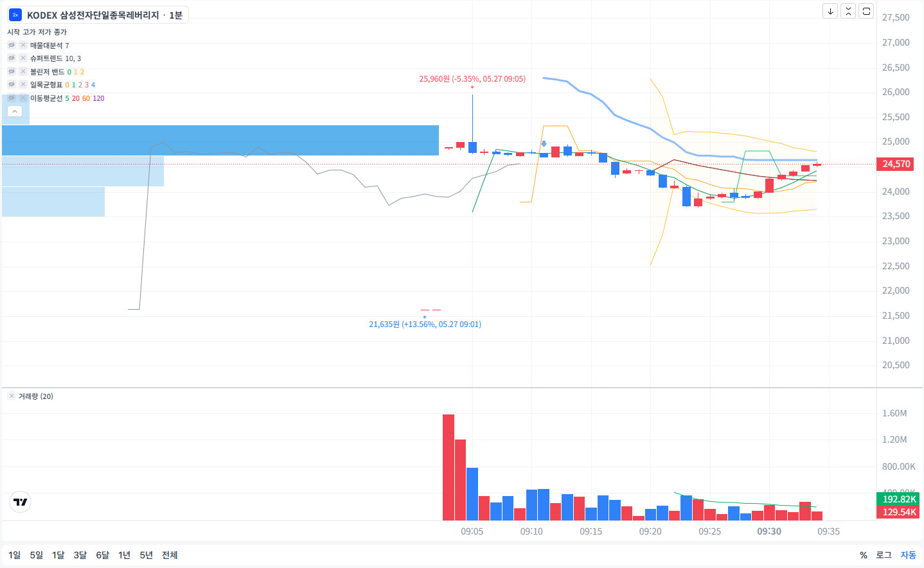Image resolution: width=924 pixels, height=568 pixels.
Task: Open the KODEX 삼성전자단일종목레버리지 symbol title
Action: 93,15
